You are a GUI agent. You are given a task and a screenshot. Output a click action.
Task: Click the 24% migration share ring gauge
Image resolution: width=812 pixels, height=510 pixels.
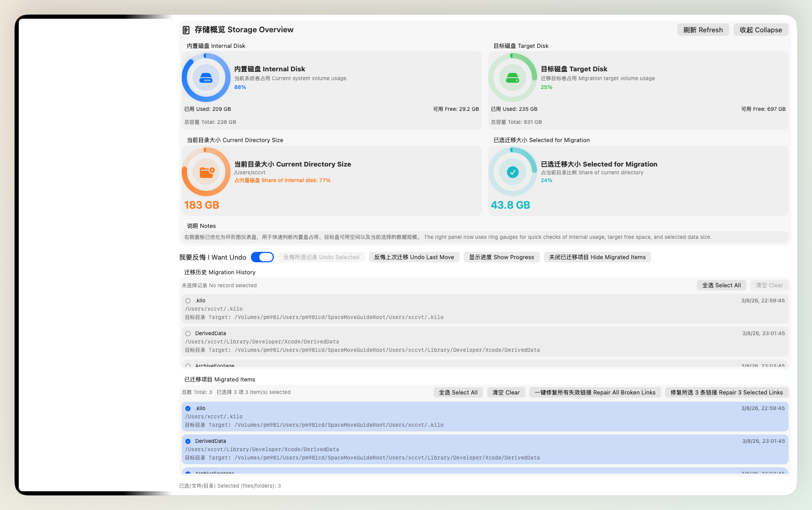[x=513, y=150]
